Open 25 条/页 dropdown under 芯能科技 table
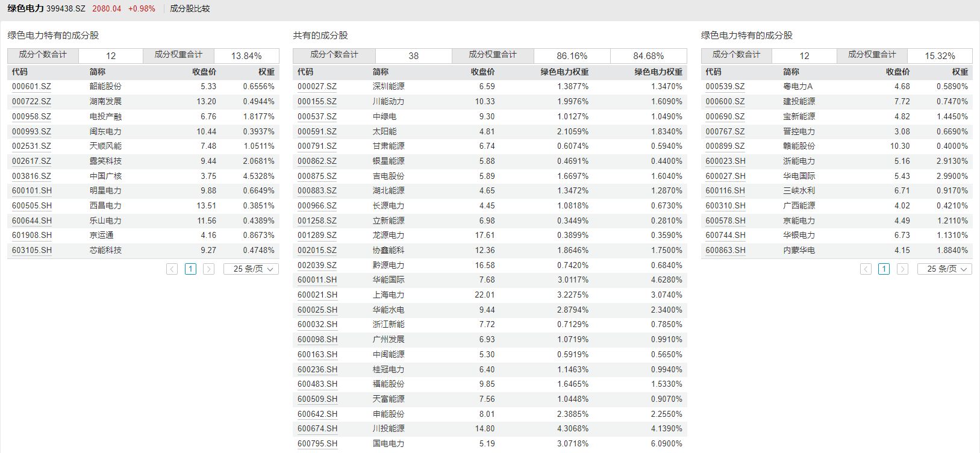Image resolution: width=980 pixels, height=453 pixels. pyautogui.click(x=251, y=269)
